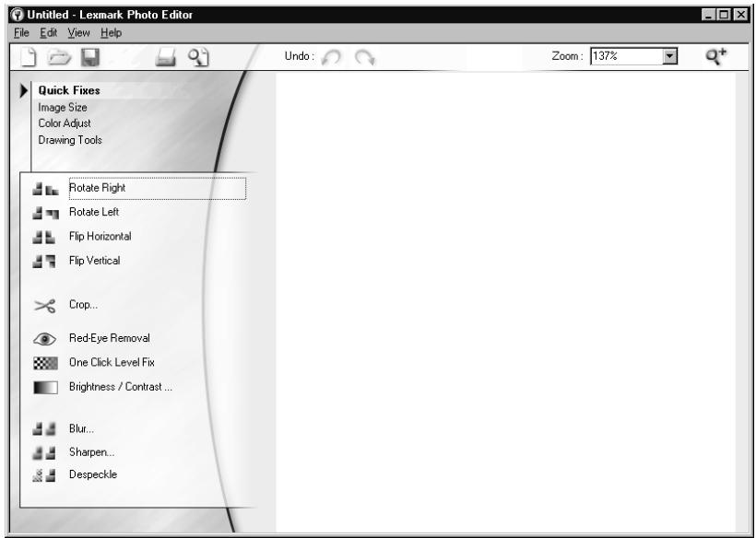Viewport: 756px width, 538px height.
Task: Open the View menu
Action: tap(78, 33)
